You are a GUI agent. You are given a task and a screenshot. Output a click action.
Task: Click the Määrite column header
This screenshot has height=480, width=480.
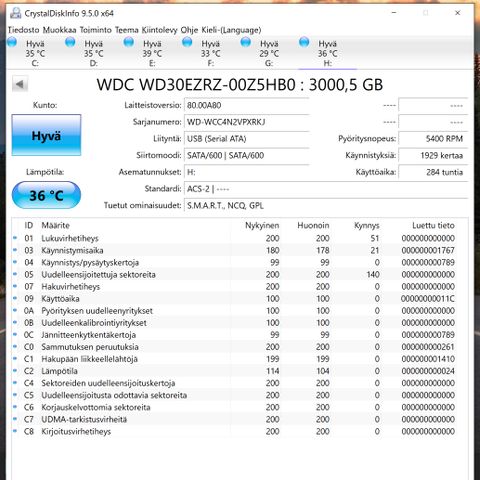click(55, 225)
